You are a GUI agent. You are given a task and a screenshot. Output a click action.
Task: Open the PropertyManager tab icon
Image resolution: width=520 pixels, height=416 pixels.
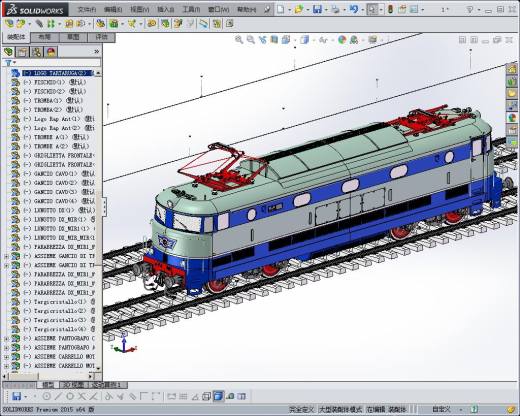[23, 52]
